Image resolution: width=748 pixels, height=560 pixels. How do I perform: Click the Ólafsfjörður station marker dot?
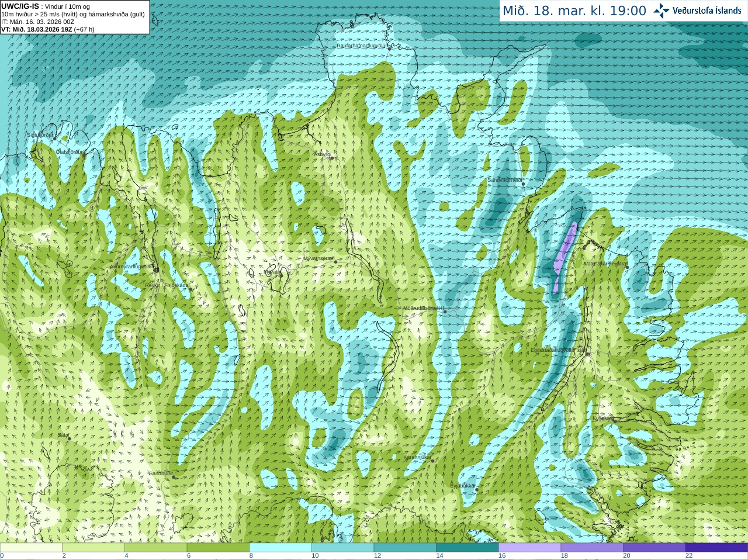click(x=84, y=155)
